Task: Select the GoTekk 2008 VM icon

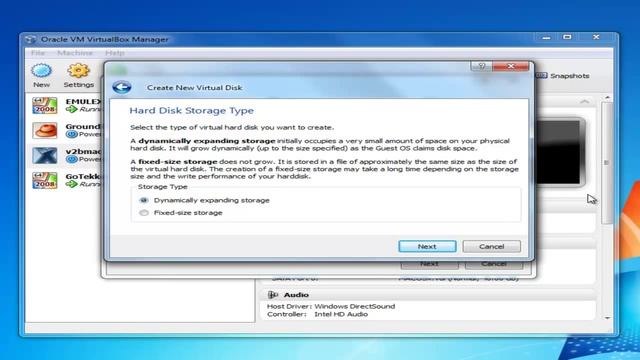Action: 45,180
